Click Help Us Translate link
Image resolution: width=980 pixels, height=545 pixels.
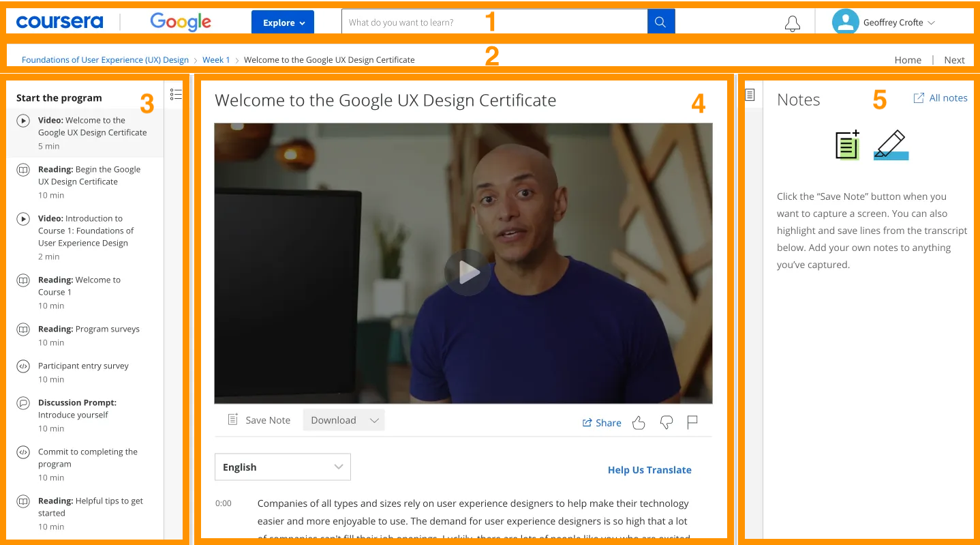pyautogui.click(x=649, y=470)
